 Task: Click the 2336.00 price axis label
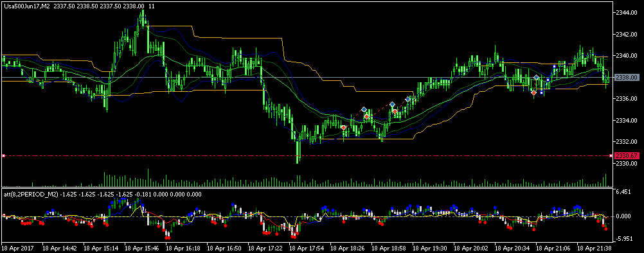(x=627, y=99)
